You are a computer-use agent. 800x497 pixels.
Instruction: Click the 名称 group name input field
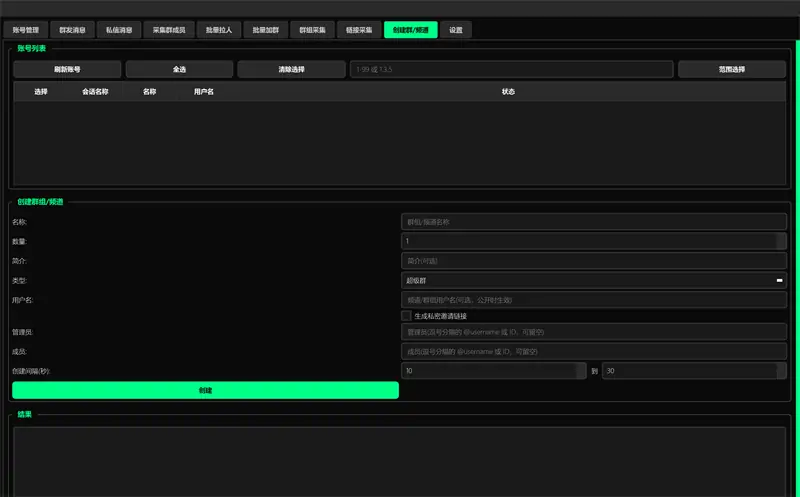[594, 222]
